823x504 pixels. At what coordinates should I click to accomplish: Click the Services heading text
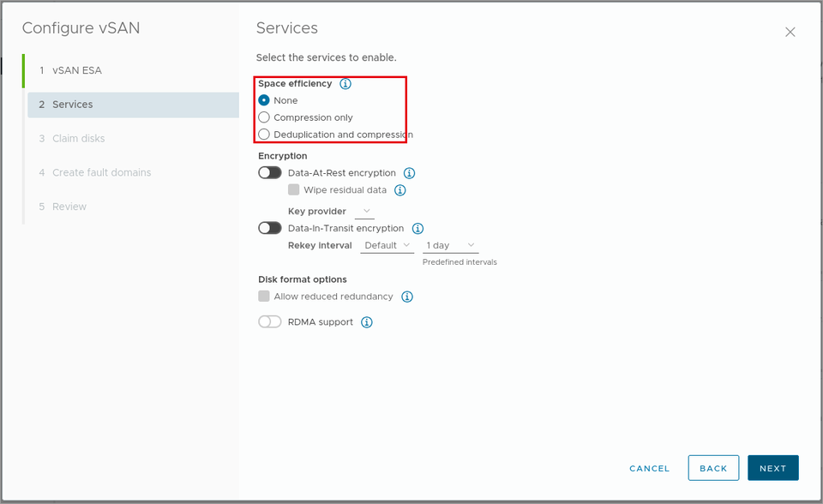(x=287, y=27)
